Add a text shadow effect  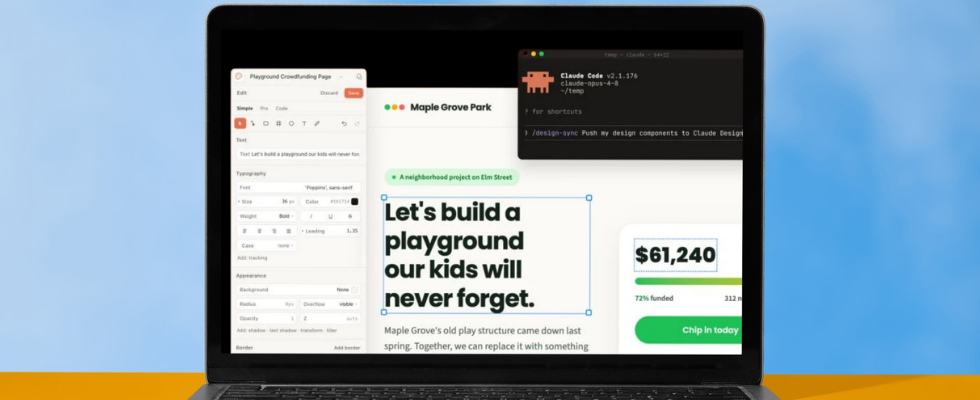pos(282,331)
